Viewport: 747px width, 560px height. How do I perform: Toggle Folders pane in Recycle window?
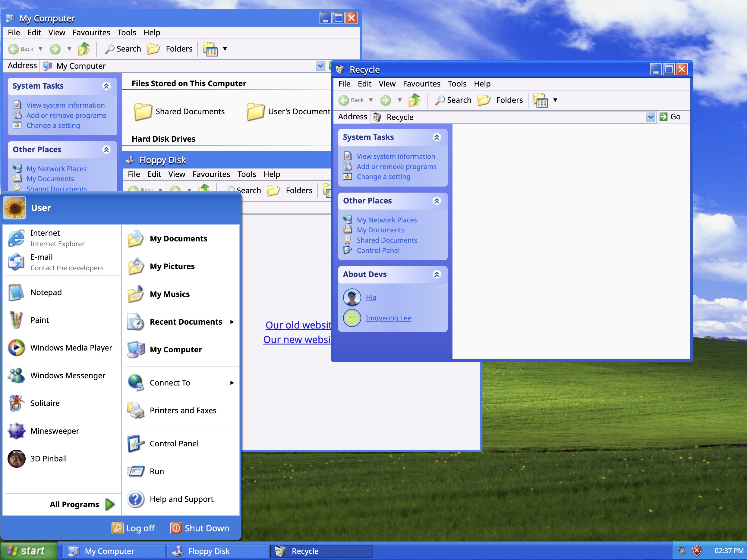[500, 100]
